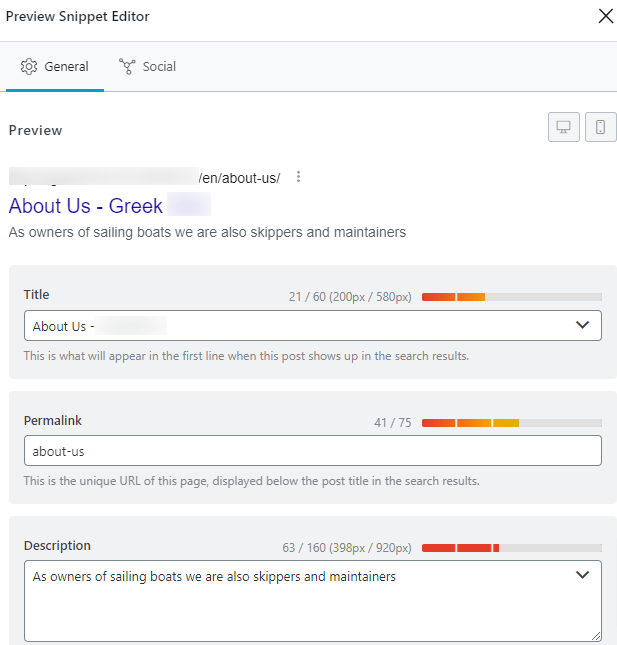The width and height of the screenshot is (617, 645).
Task: Click the description textarea resize handle
Action: point(596,636)
